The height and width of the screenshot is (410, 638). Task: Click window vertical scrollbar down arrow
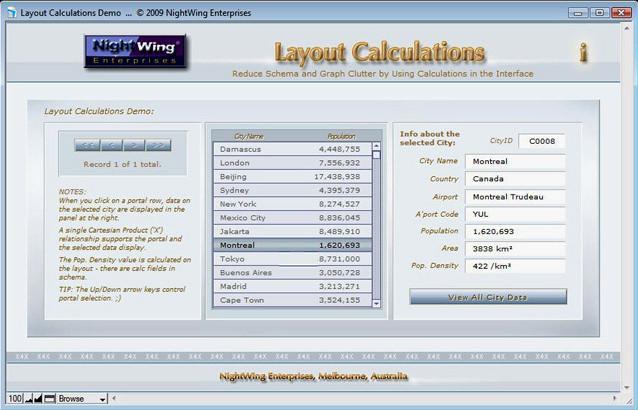[627, 388]
